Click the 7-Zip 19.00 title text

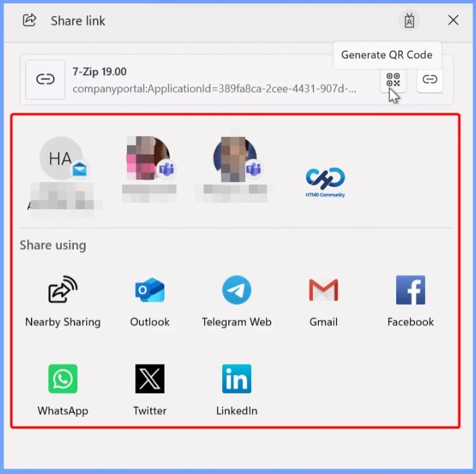coord(99,72)
